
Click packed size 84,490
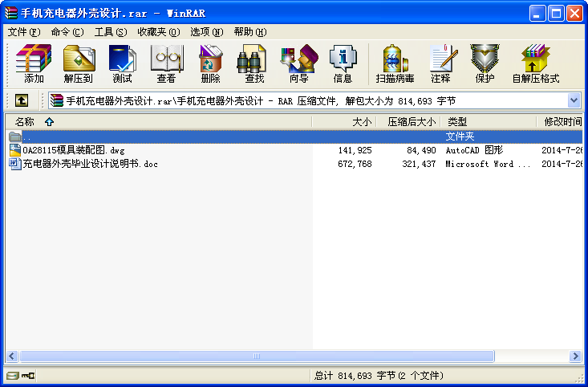pyautogui.click(x=421, y=150)
